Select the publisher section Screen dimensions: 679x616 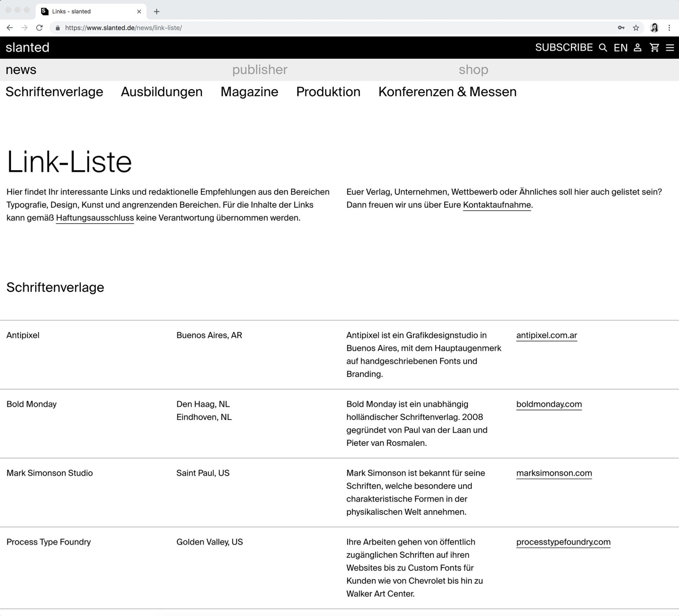(x=260, y=70)
